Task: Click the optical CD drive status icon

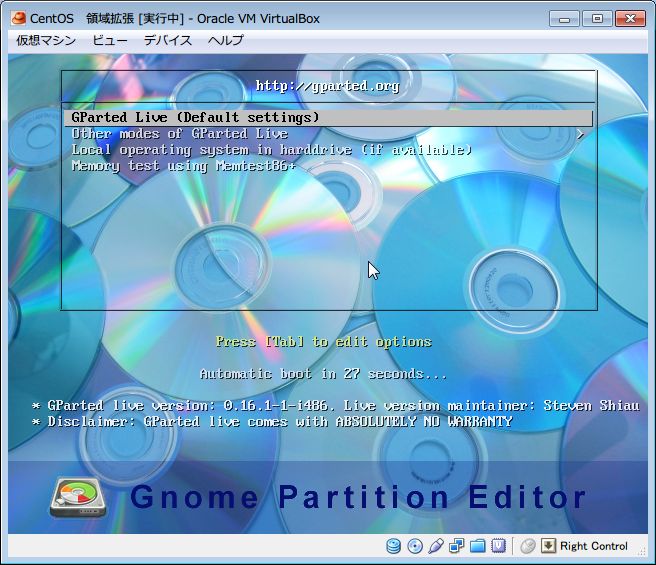Action: (x=415, y=546)
